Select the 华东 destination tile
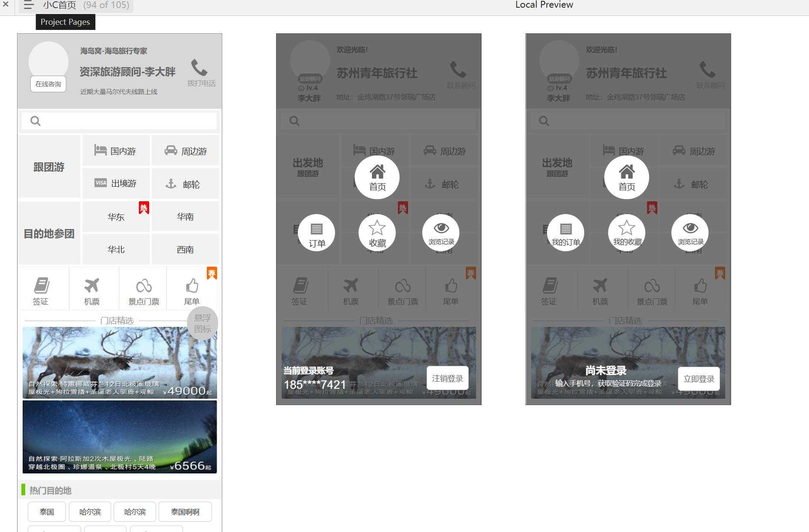This screenshot has height=532, width=809. click(x=116, y=217)
